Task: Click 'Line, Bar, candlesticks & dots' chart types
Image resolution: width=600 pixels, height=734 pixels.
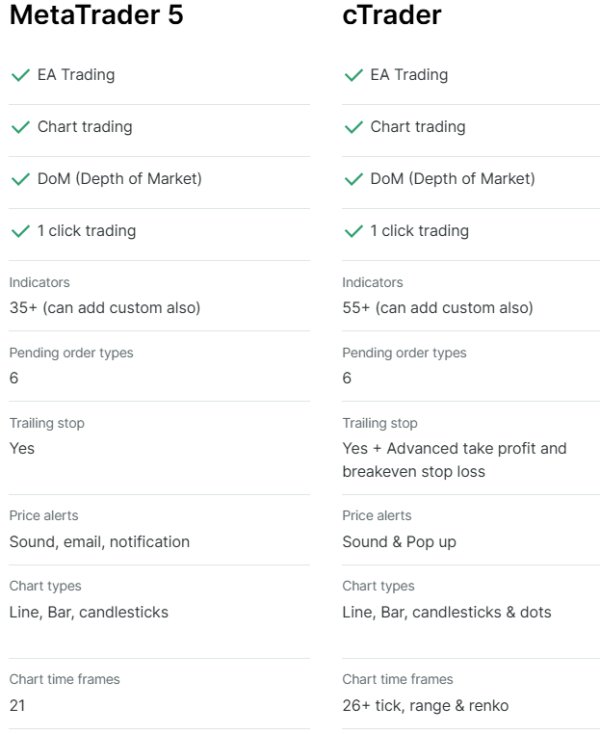Action: click(x=446, y=612)
